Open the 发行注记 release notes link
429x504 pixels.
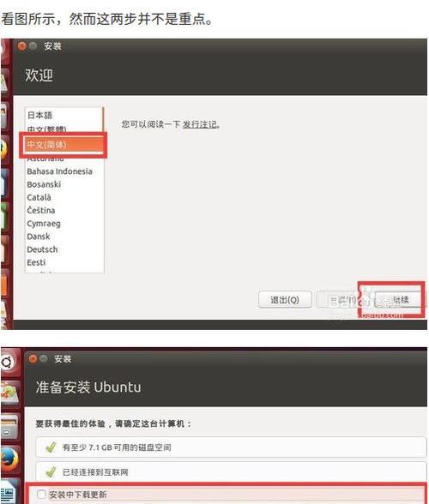pos(200,124)
